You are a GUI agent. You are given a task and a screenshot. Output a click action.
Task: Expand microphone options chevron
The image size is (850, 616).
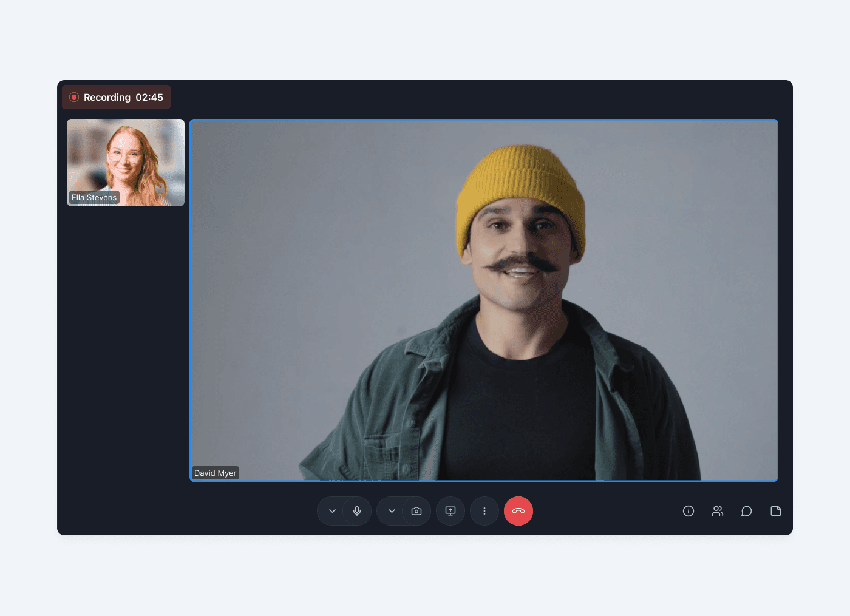click(x=332, y=511)
